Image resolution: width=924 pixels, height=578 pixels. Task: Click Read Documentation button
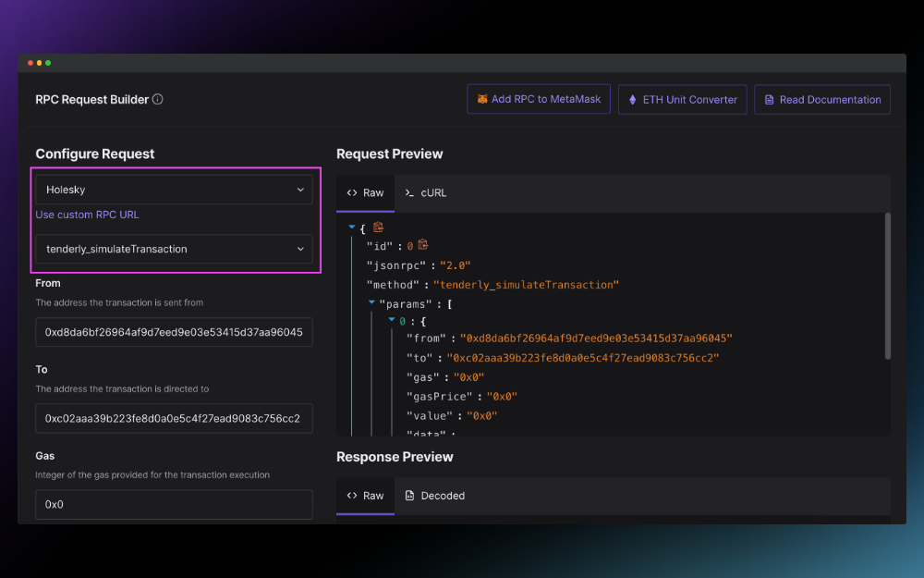pyautogui.click(x=822, y=100)
